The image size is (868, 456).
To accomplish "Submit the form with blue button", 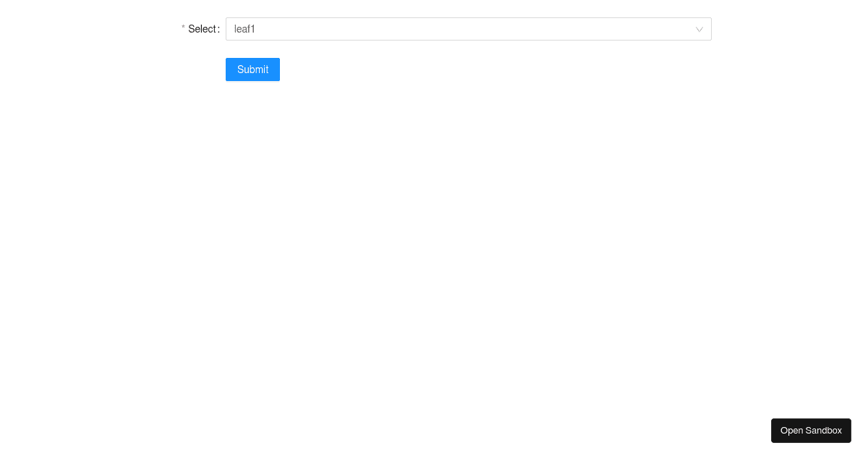I will pos(252,69).
